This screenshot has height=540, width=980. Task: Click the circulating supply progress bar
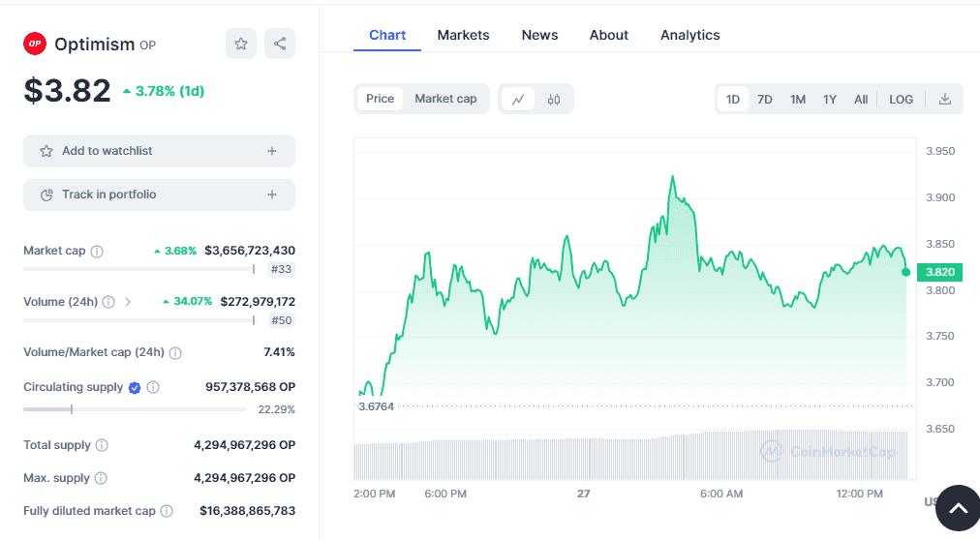(x=135, y=409)
